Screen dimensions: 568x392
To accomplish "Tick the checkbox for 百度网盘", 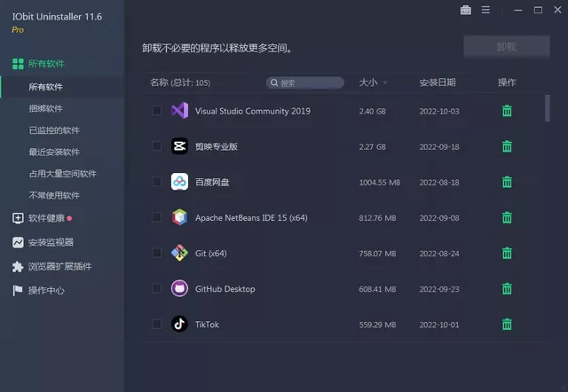I will pos(156,182).
